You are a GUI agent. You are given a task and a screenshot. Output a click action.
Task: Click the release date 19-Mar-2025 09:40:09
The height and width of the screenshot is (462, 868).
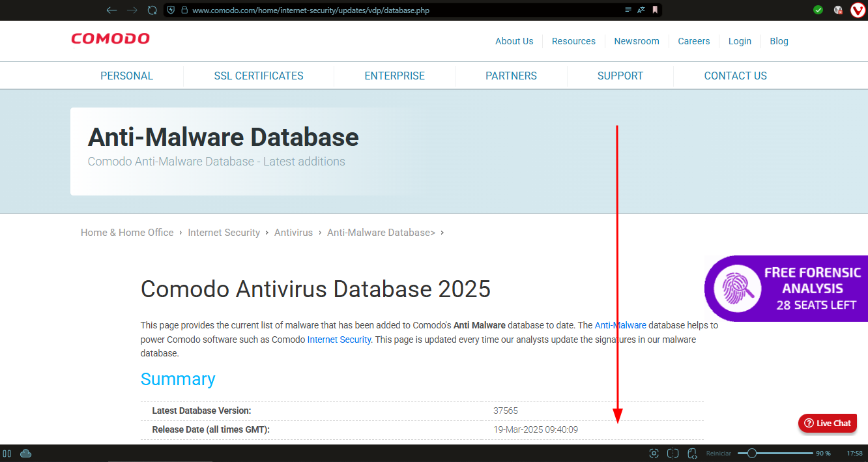536,429
